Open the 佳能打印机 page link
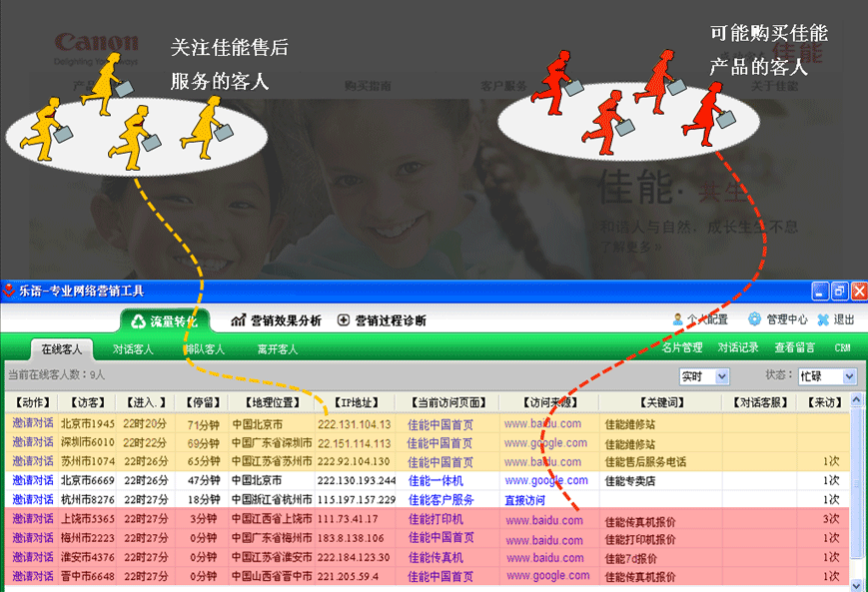Image resolution: width=868 pixels, height=592 pixels. tap(435, 519)
